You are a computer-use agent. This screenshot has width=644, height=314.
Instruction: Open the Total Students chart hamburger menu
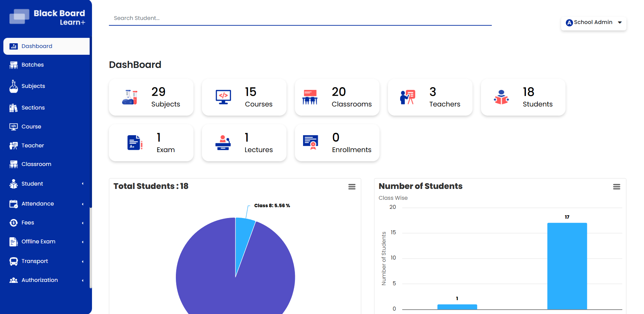(x=352, y=187)
